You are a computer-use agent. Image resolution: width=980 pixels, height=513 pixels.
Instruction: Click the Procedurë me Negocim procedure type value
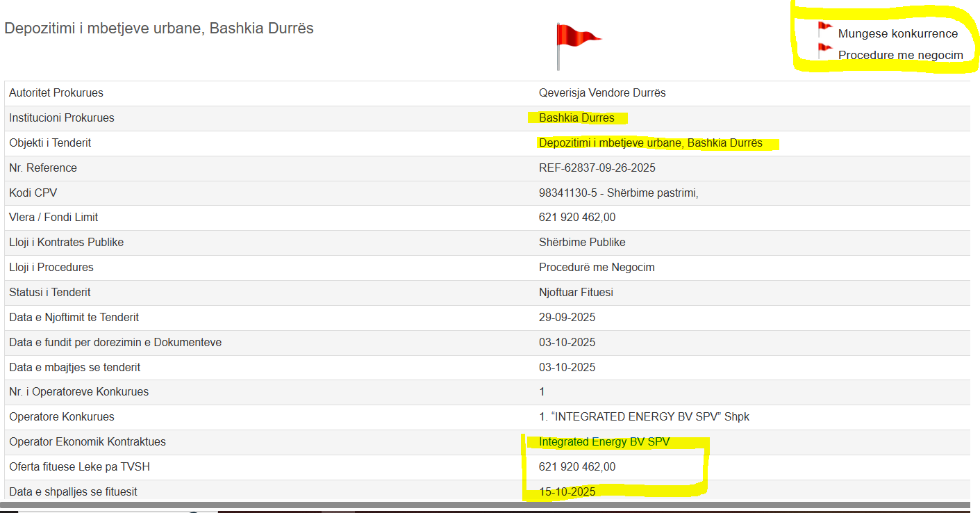597,267
